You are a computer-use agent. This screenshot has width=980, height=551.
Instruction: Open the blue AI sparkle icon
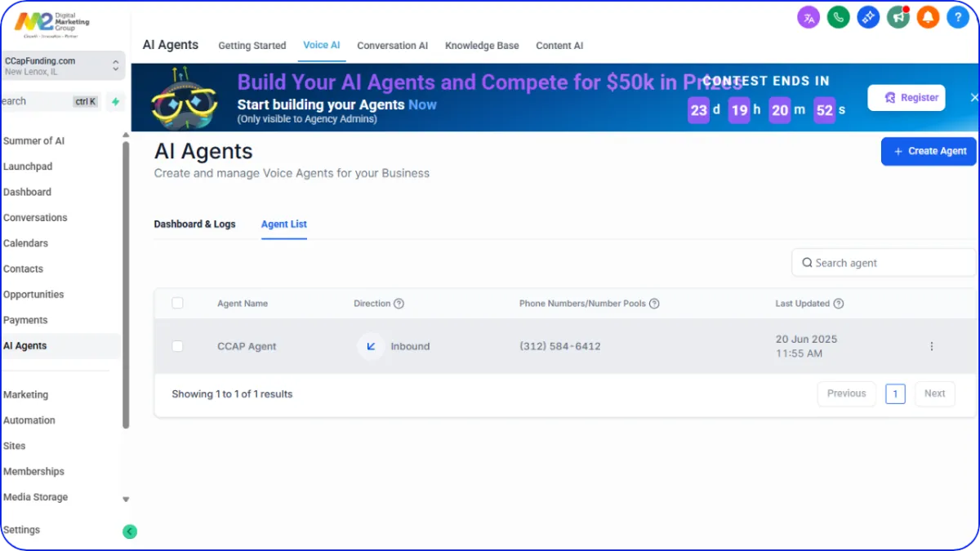[x=868, y=17]
